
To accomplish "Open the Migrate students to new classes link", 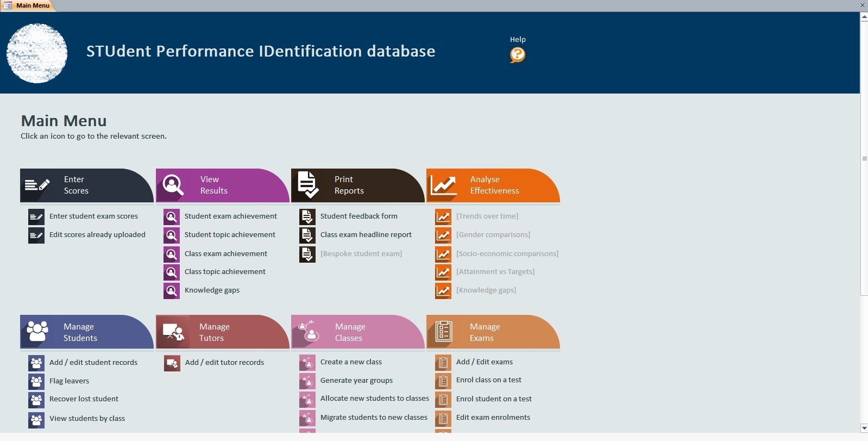I will tap(374, 418).
